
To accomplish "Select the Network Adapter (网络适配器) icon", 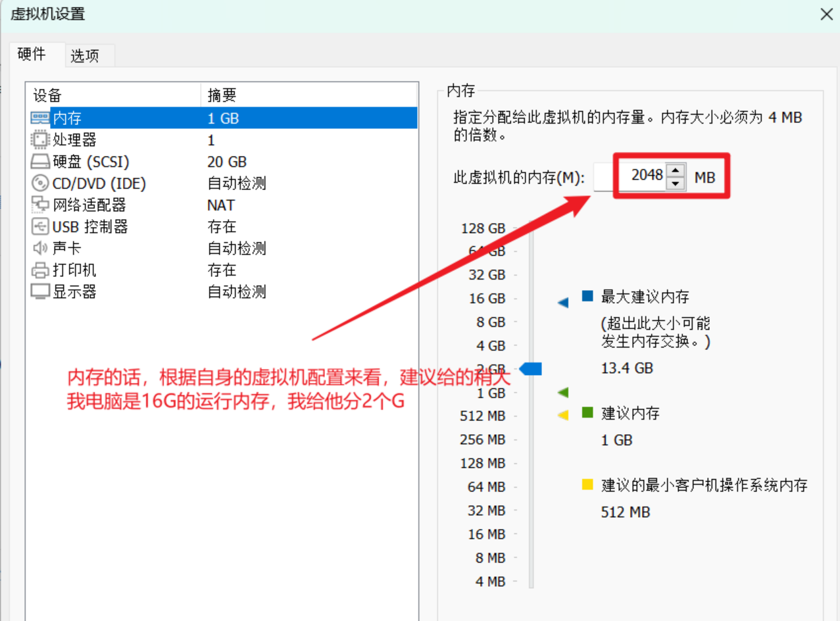I will (40, 205).
